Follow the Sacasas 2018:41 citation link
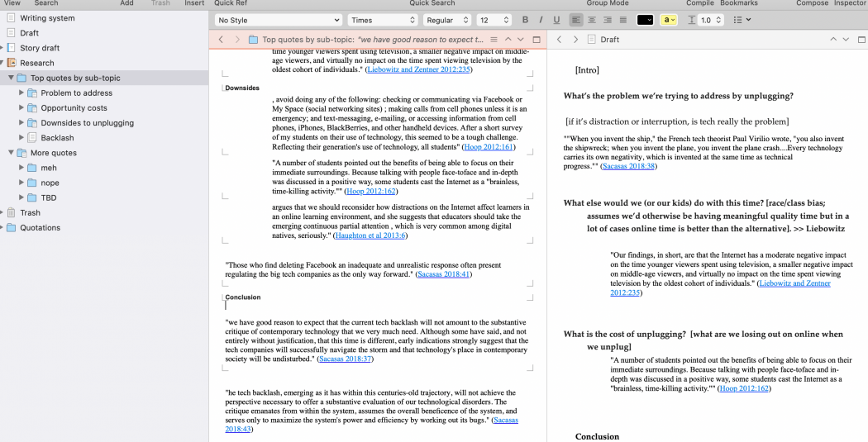 [443, 273]
